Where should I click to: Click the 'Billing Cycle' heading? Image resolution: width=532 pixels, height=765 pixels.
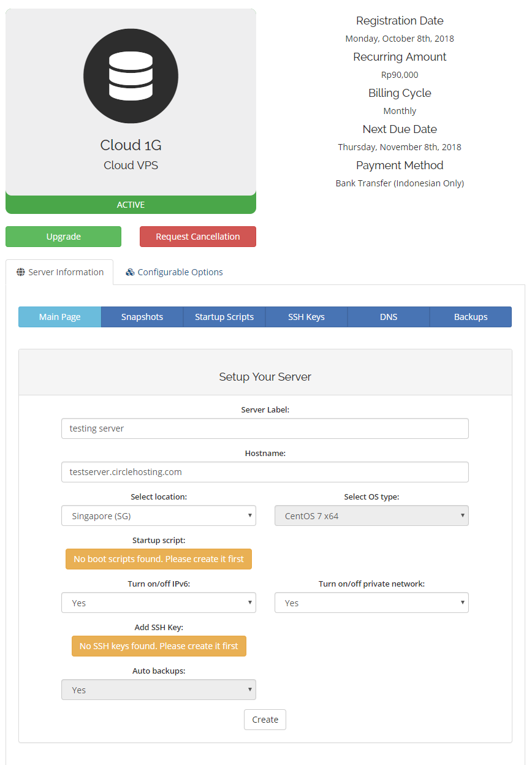pyautogui.click(x=400, y=93)
